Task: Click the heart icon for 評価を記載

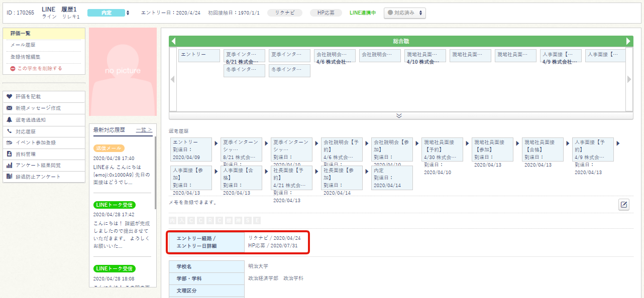Action: point(9,96)
